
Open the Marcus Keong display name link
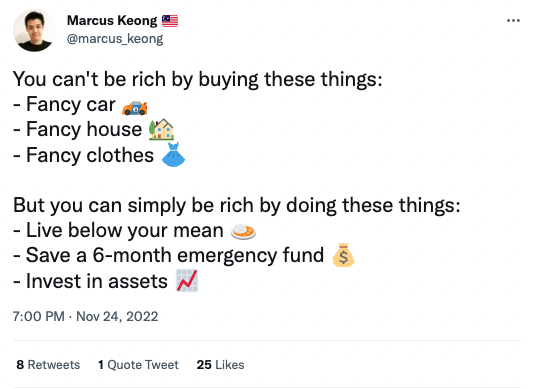tap(112, 20)
